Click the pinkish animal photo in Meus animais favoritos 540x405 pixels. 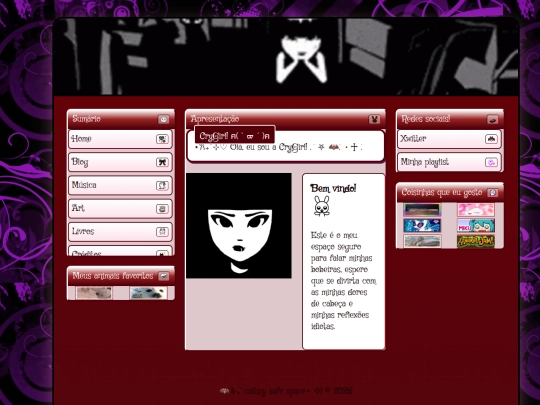coord(94,293)
